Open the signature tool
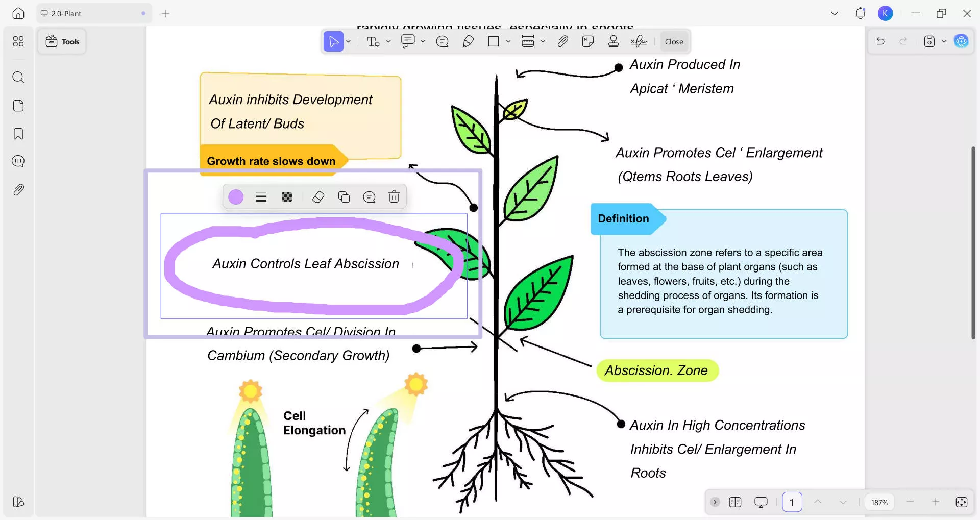The height and width of the screenshot is (520, 980). [x=639, y=41]
